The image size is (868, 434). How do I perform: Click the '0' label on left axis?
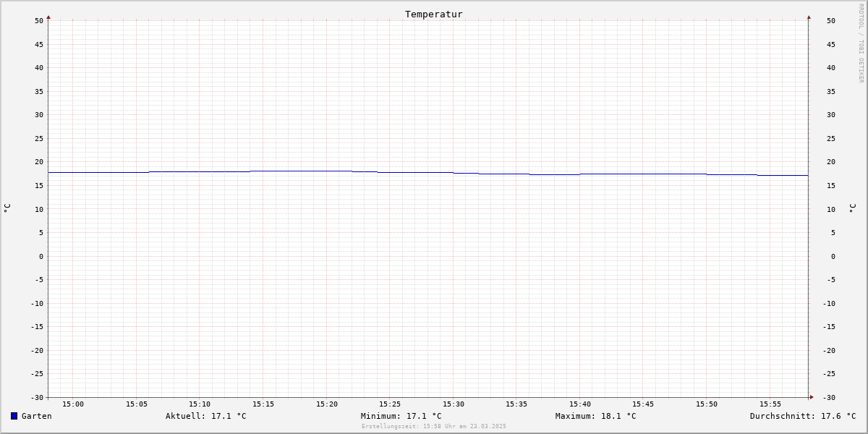[x=41, y=256]
